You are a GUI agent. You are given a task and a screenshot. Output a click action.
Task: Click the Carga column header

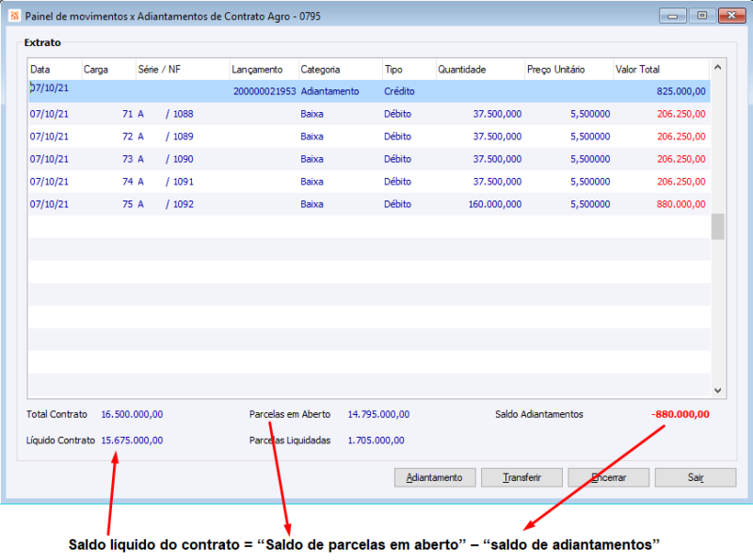point(109,69)
